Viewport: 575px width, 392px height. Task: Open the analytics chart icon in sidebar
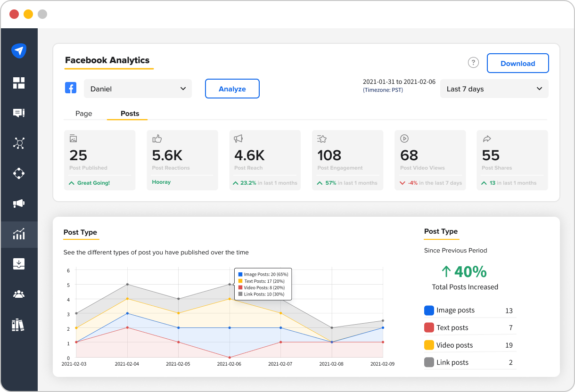pyautogui.click(x=19, y=234)
